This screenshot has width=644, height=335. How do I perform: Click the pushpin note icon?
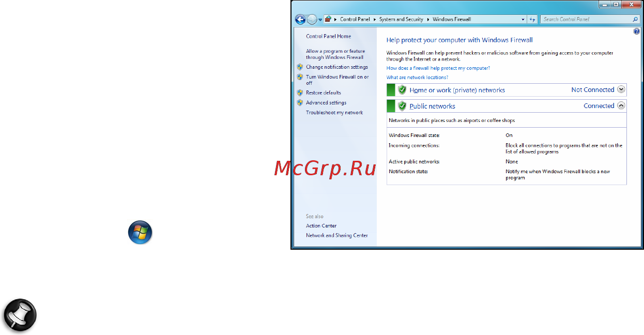(20, 314)
